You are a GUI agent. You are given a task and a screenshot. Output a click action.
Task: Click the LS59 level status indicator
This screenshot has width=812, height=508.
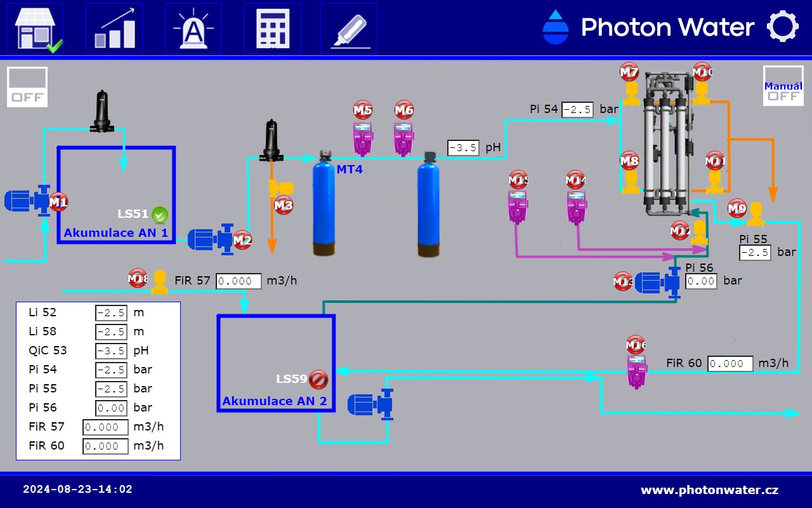318,380
